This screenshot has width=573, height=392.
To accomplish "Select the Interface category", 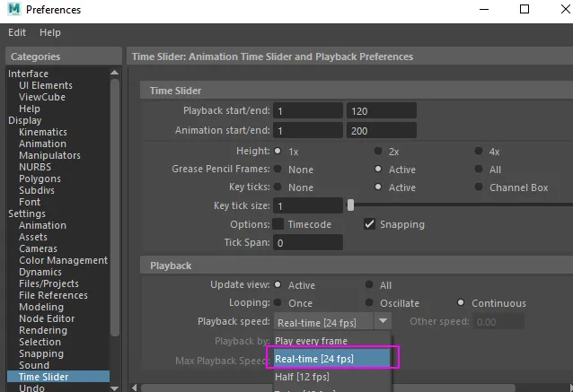I will pyautogui.click(x=28, y=74).
